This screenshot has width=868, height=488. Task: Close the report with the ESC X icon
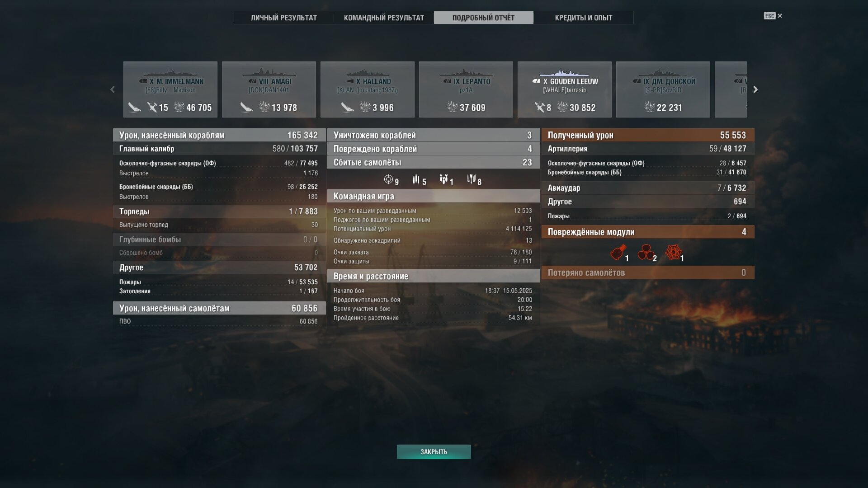(773, 16)
